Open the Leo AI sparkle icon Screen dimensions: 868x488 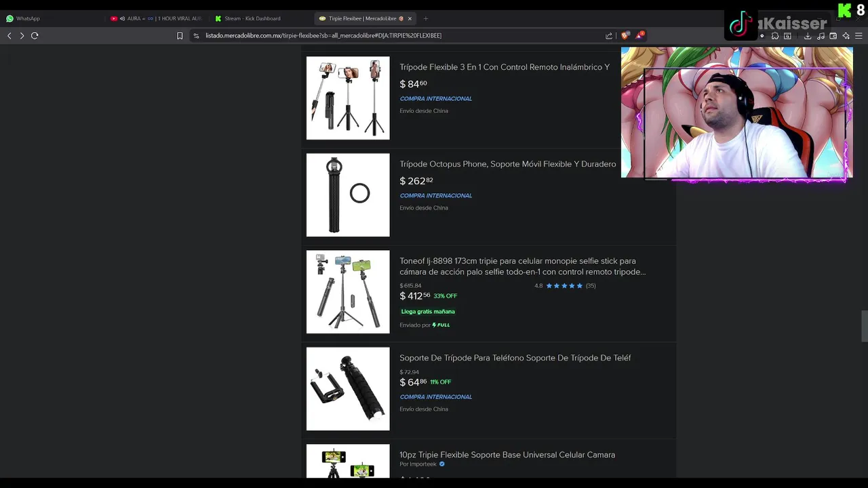[846, 36]
